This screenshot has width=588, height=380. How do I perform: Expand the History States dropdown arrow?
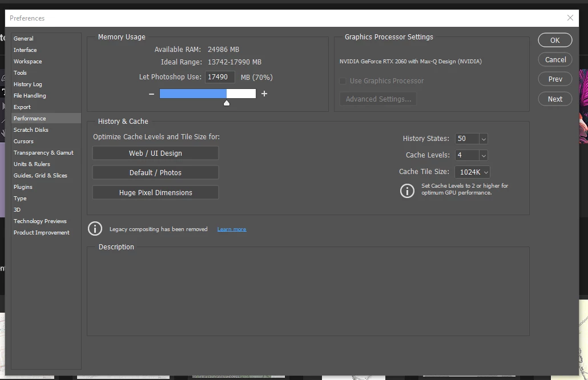pyautogui.click(x=484, y=139)
